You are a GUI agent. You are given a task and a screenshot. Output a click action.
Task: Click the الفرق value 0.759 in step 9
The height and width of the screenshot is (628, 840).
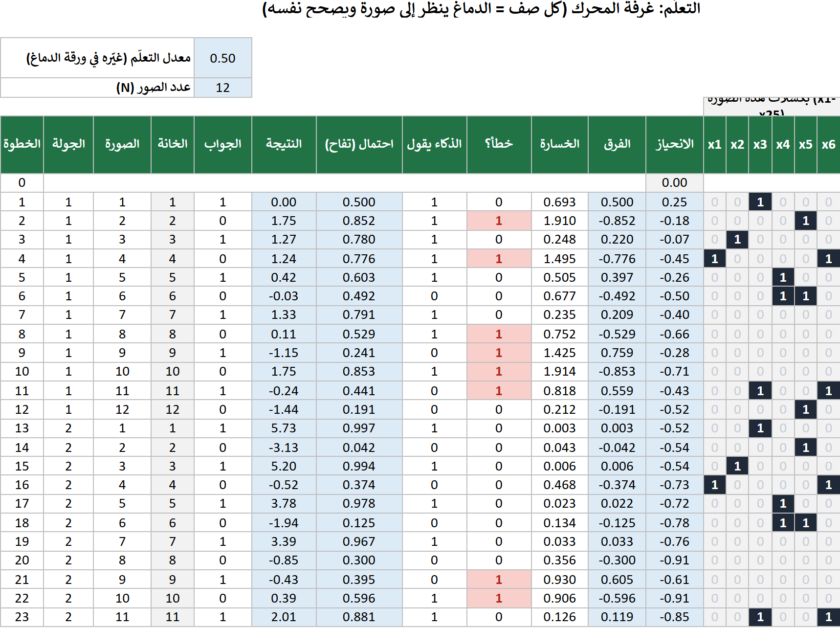pyautogui.click(x=617, y=353)
